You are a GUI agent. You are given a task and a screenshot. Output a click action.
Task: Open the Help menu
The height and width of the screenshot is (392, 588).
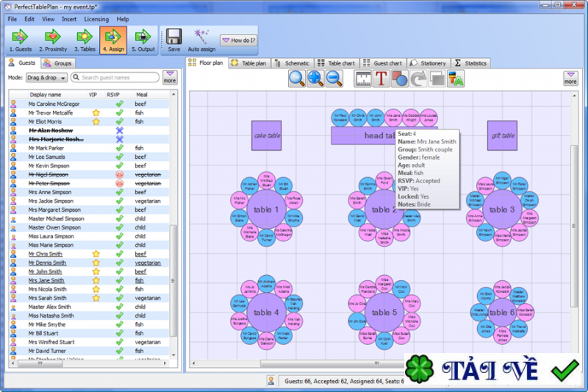[x=123, y=19]
